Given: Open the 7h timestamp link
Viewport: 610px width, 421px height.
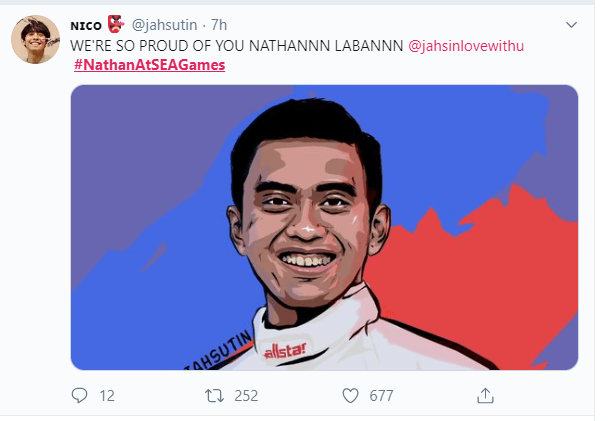Looking at the screenshot, I should click(219, 25).
